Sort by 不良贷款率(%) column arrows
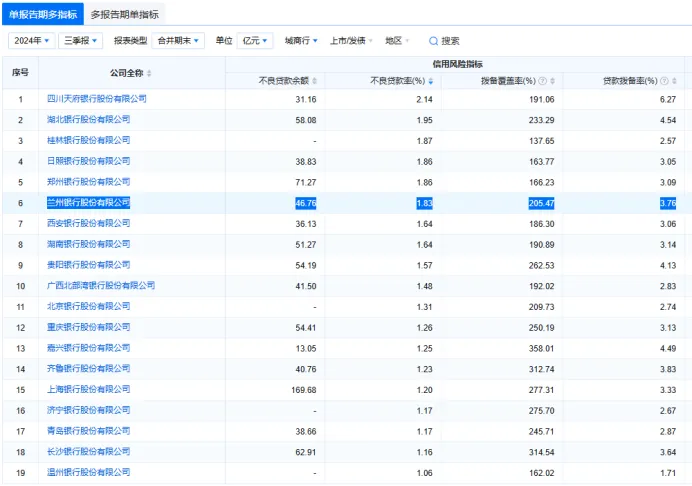The image size is (692, 486). click(x=431, y=80)
